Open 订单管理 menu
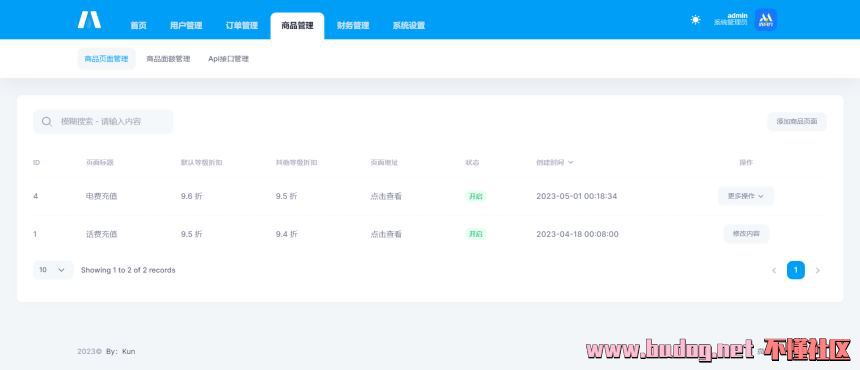The image size is (860, 370). (242, 25)
